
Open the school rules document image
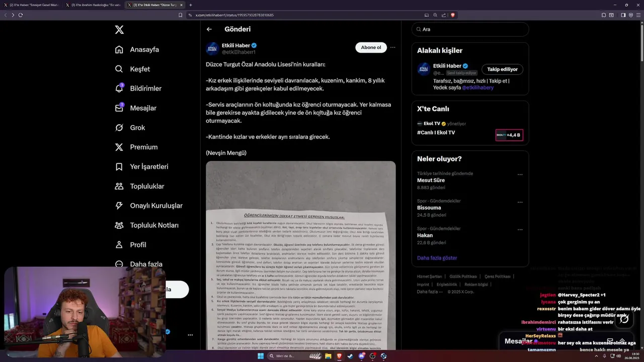(301, 255)
